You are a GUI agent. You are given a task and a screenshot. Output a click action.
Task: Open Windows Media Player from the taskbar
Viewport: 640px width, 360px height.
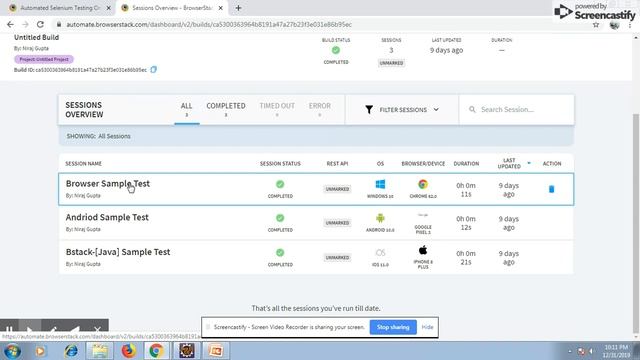coord(40,351)
